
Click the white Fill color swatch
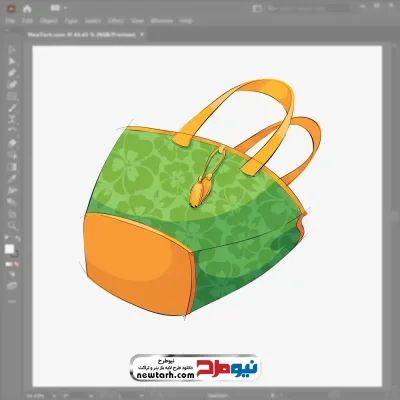coord(9,249)
